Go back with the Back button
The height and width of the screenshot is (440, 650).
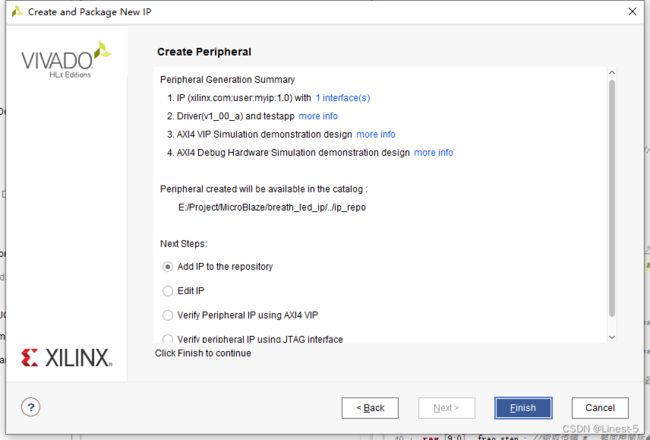point(370,408)
